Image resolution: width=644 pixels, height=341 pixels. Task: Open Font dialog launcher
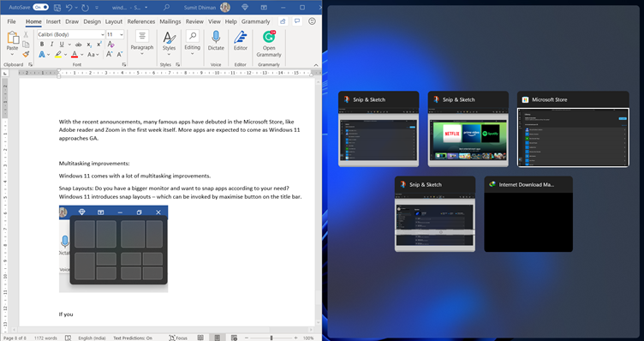pyautogui.click(x=124, y=64)
